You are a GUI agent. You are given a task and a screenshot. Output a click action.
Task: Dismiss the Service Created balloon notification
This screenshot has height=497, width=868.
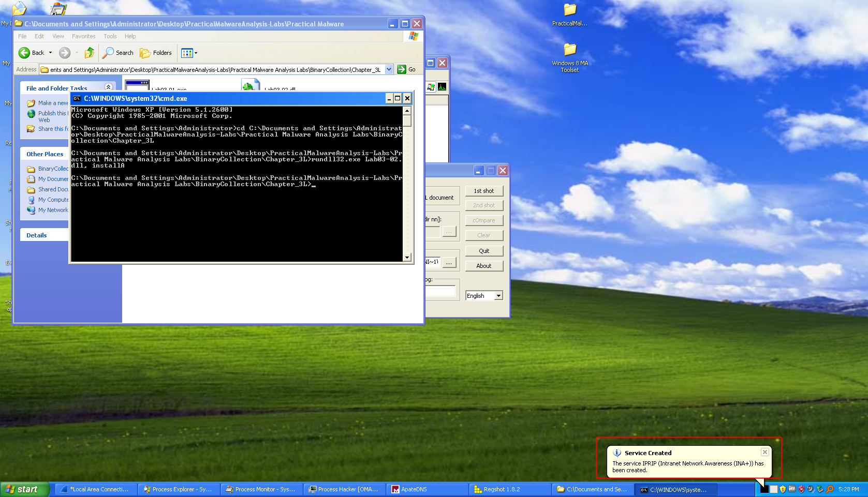click(x=764, y=452)
